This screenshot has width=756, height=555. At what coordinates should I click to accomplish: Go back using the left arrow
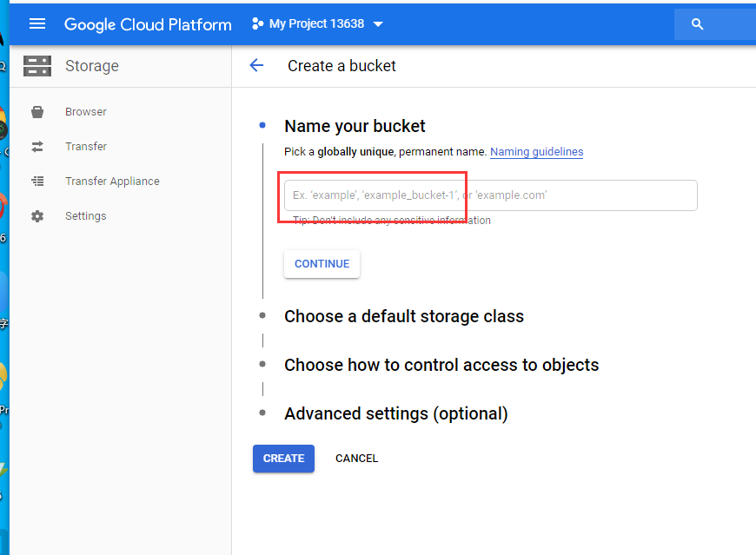pyautogui.click(x=256, y=65)
